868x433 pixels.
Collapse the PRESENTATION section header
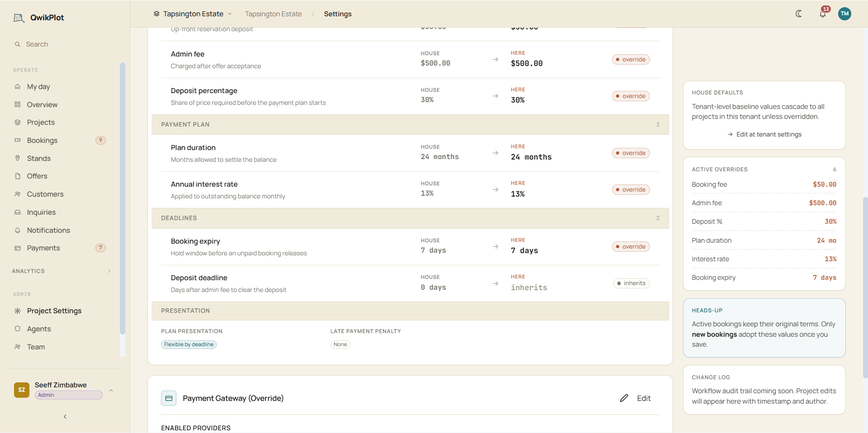410,311
